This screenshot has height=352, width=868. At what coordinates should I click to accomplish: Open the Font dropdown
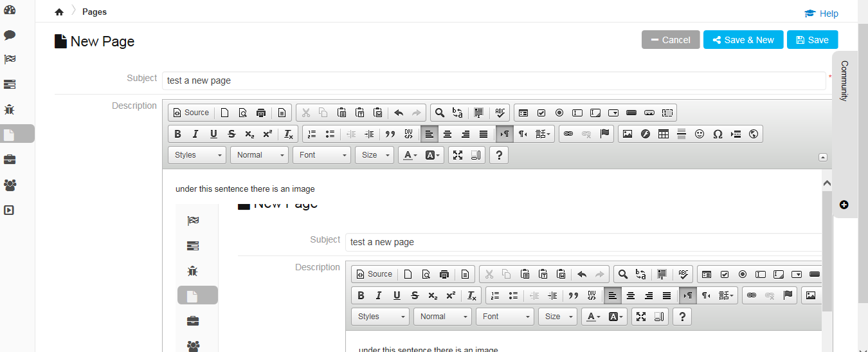[322, 155]
